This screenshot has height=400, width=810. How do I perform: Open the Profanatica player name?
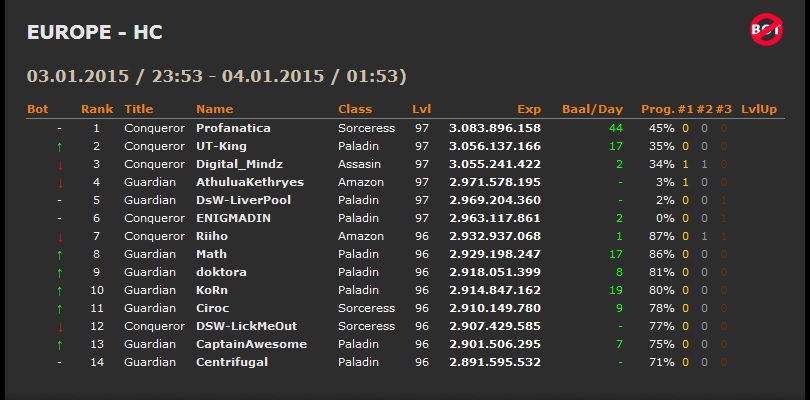(233, 128)
